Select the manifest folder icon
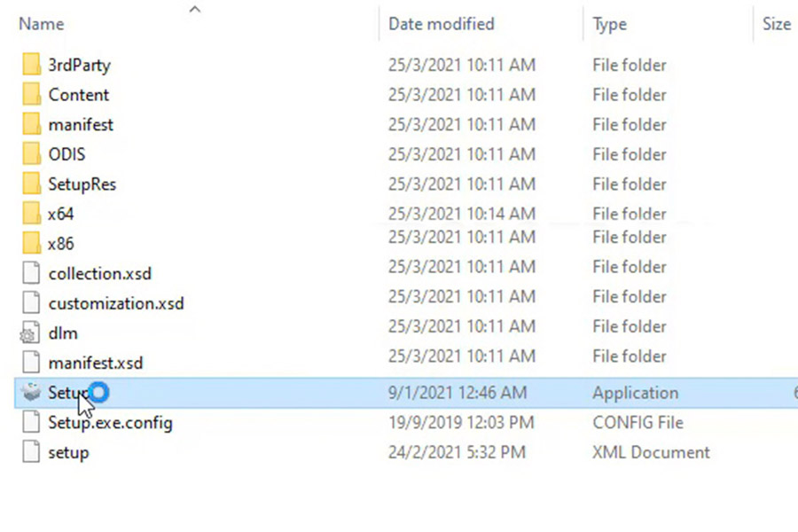Viewport: 798px width, 532px height. [31, 124]
